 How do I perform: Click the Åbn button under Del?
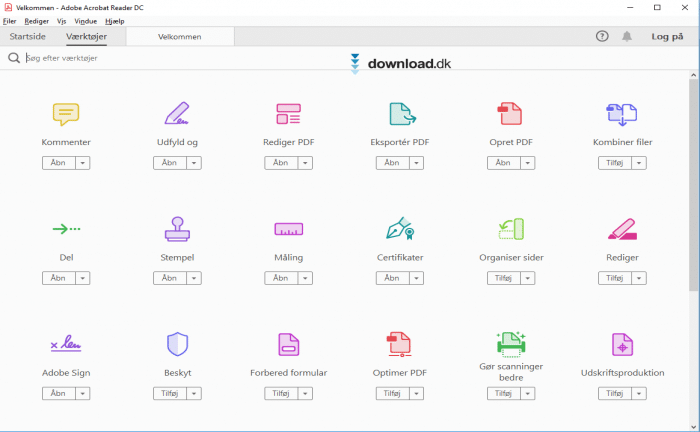tap(58, 278)
